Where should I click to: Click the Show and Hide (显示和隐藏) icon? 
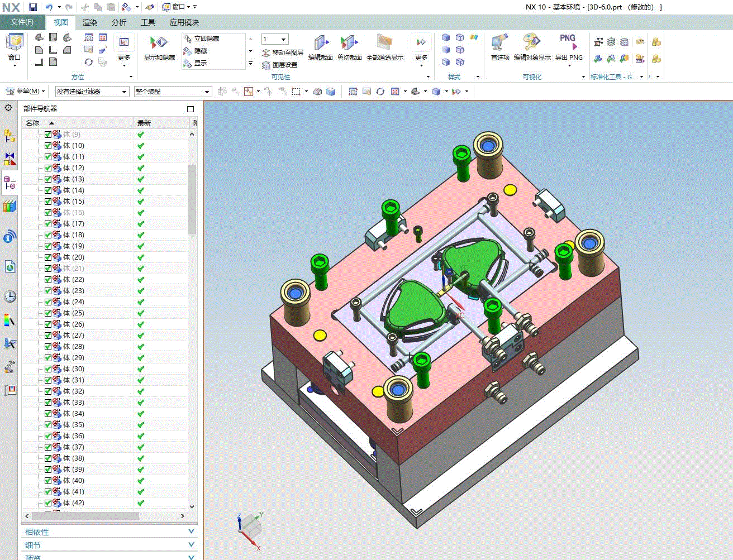pos(159,44)
